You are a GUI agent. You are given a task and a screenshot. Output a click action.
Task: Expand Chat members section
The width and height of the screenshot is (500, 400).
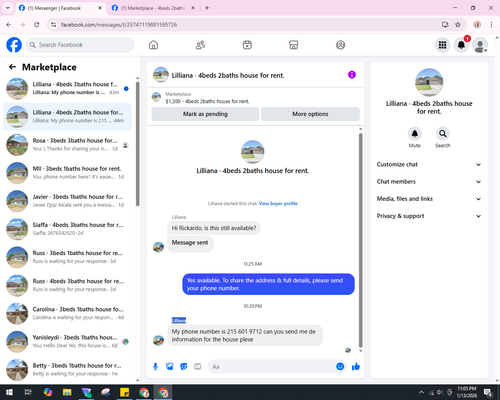(429, 182)
